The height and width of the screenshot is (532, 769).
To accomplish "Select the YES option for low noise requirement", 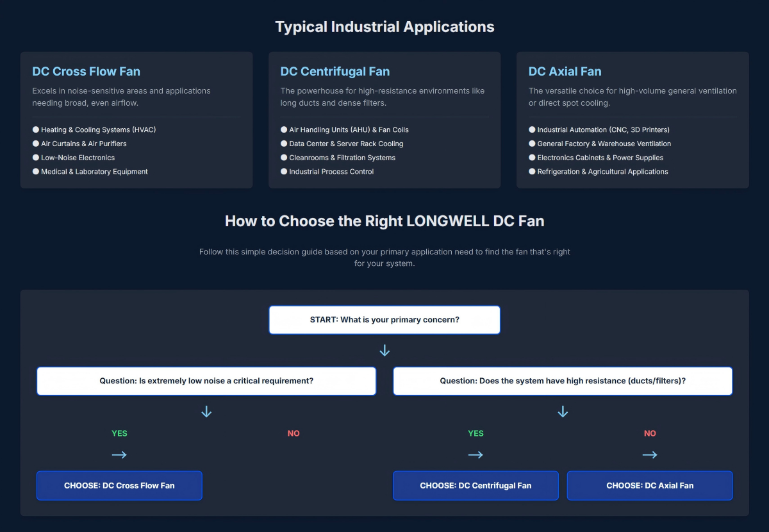I will pos(119,433).
